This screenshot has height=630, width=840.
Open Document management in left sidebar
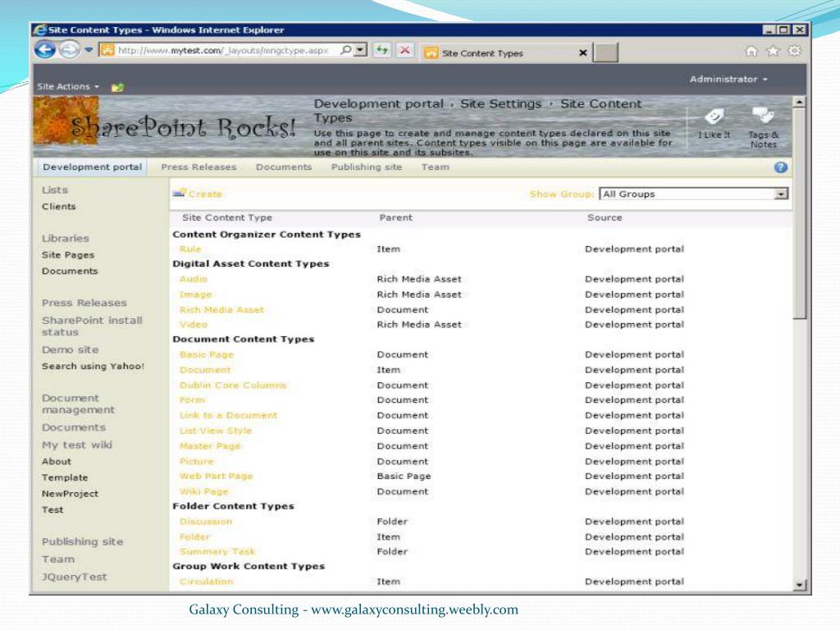click(x=78, y=404)
